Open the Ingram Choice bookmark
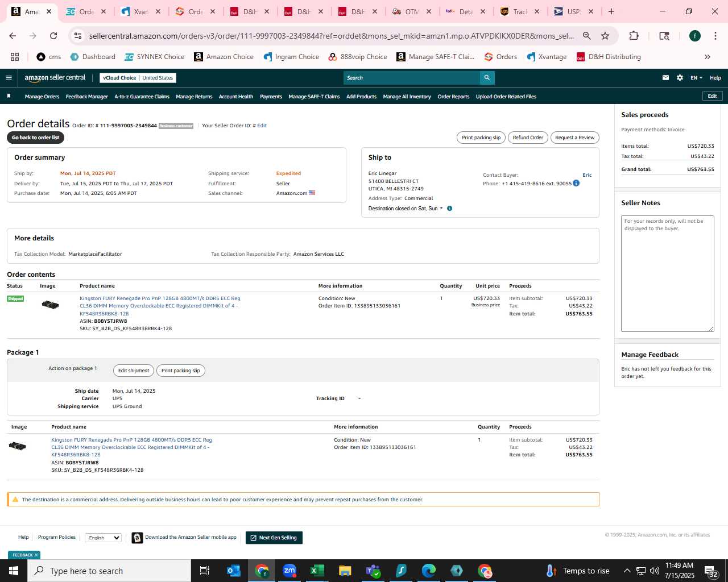The height and width of the screenshot is (582, 728). pos(291,57)
